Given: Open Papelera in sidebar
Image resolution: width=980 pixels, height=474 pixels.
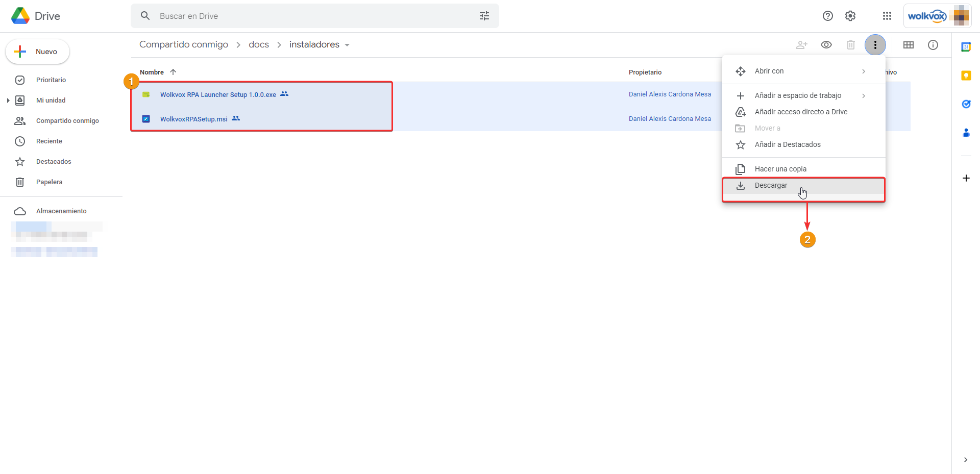Looking at the screenshot, I should 49,182.
